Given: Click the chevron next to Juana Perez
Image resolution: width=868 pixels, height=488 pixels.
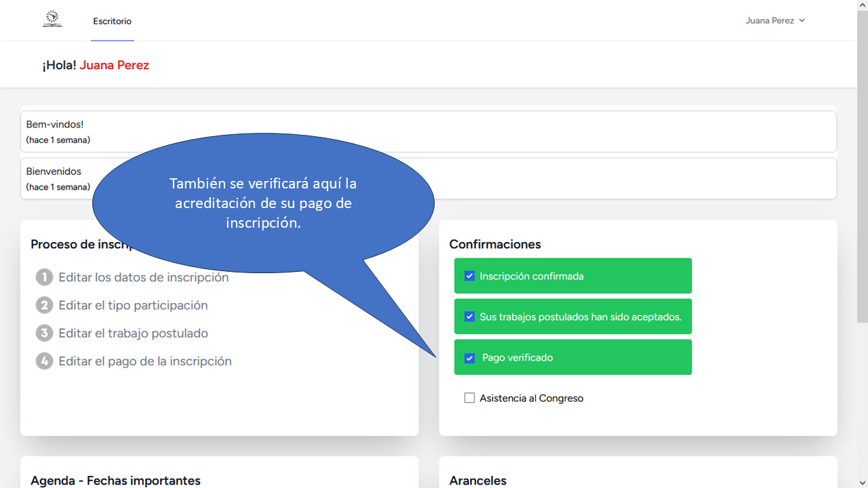Looking at the screenshot, I should pyautogui.click(x=802, y=20).
